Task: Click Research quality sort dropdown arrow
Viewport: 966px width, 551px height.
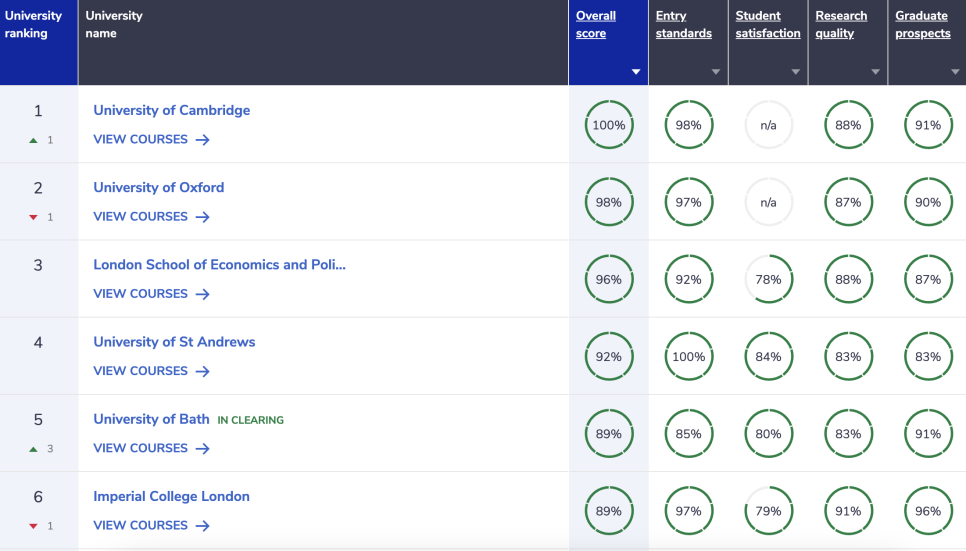Action: click(875, 72)
